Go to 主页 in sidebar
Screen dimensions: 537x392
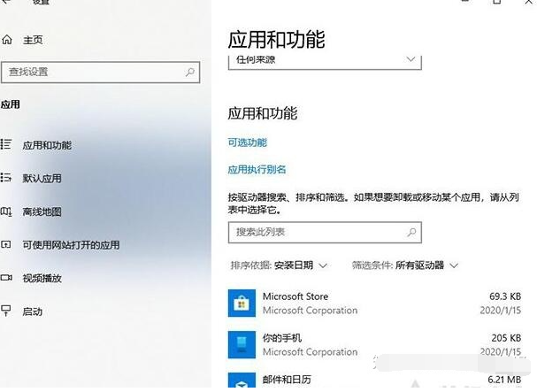(33, 40)
